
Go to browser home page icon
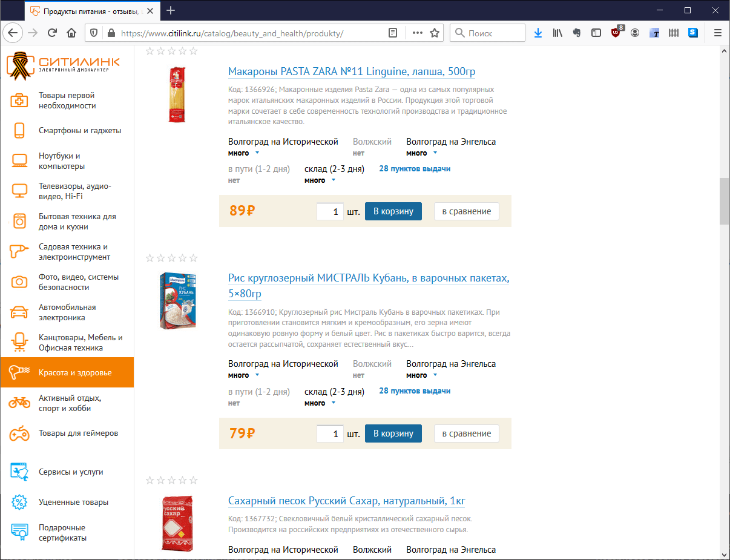71,33
